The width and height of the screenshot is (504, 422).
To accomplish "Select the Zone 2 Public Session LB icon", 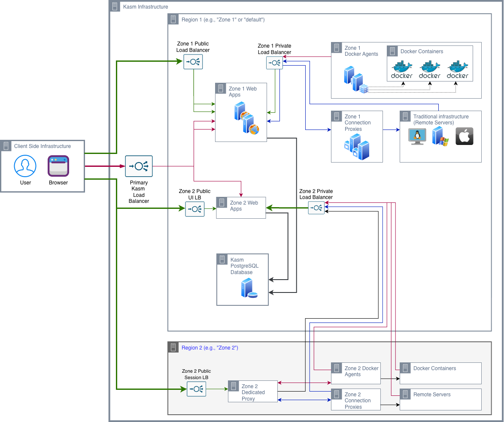I will (x=196, y=389).
